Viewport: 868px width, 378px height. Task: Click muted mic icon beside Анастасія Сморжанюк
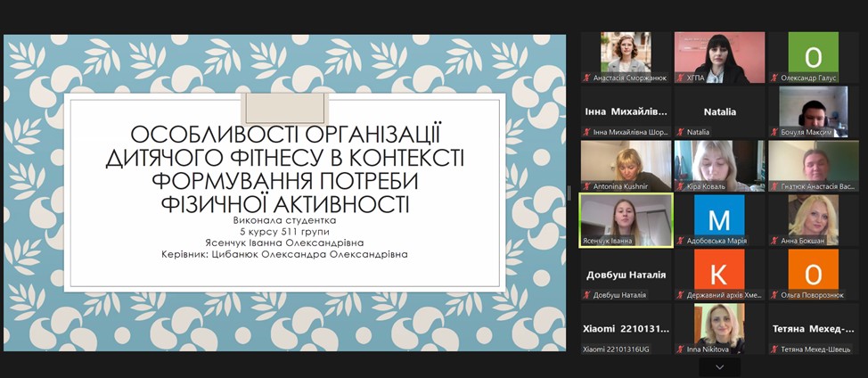pos(586,78)
